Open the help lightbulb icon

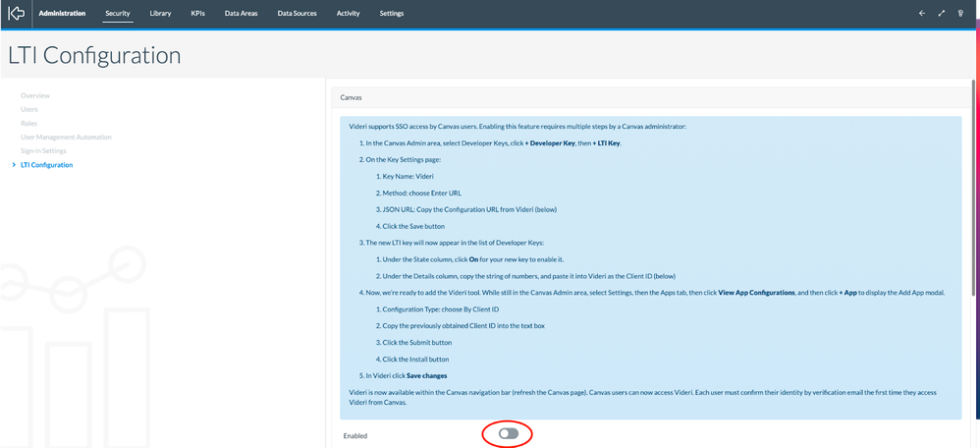(x=960, y=13)
